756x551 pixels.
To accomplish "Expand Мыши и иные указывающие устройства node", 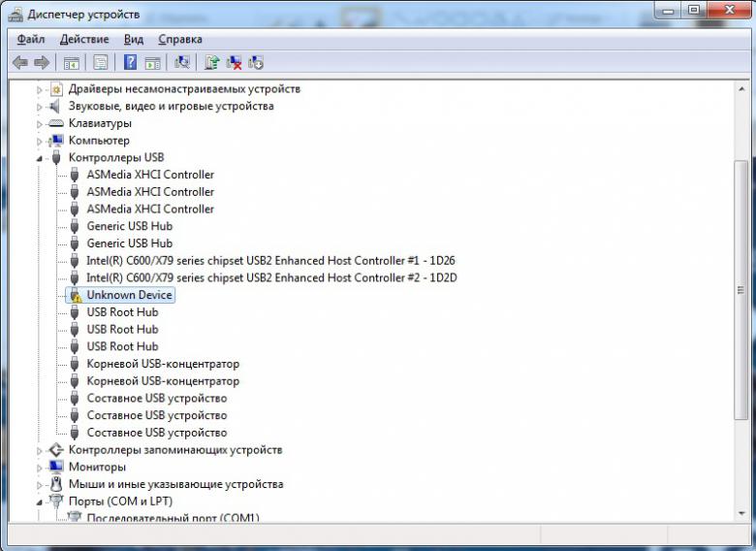I will [40, 485].
